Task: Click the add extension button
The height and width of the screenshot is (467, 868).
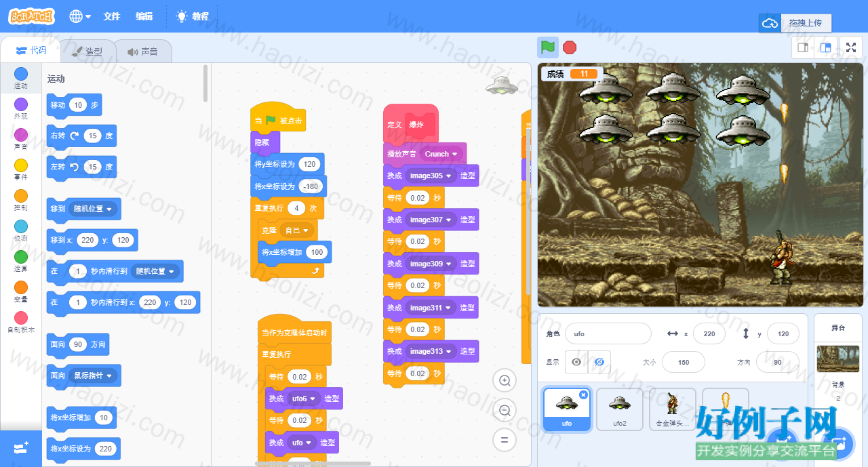Action: tap(20, 449)
